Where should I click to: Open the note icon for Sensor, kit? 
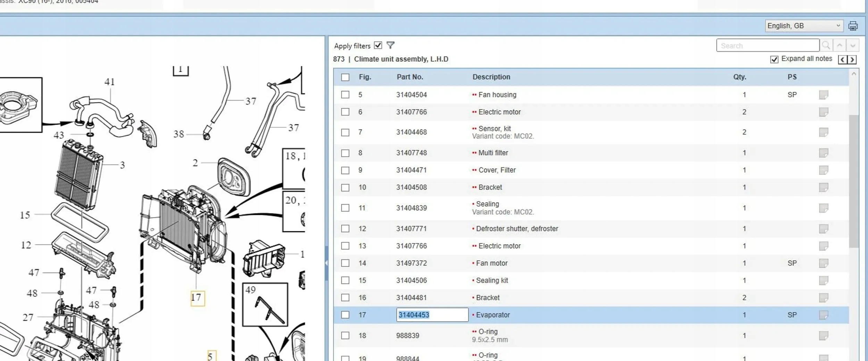824,132
